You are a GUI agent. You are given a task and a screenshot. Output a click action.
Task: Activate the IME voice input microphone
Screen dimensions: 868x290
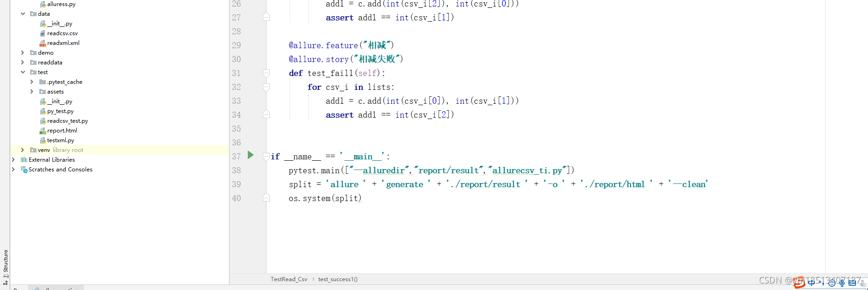(x=842, y=283)
